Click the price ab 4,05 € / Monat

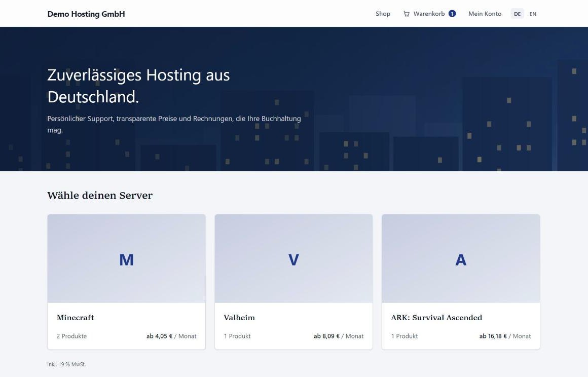[x=171, y=336]
